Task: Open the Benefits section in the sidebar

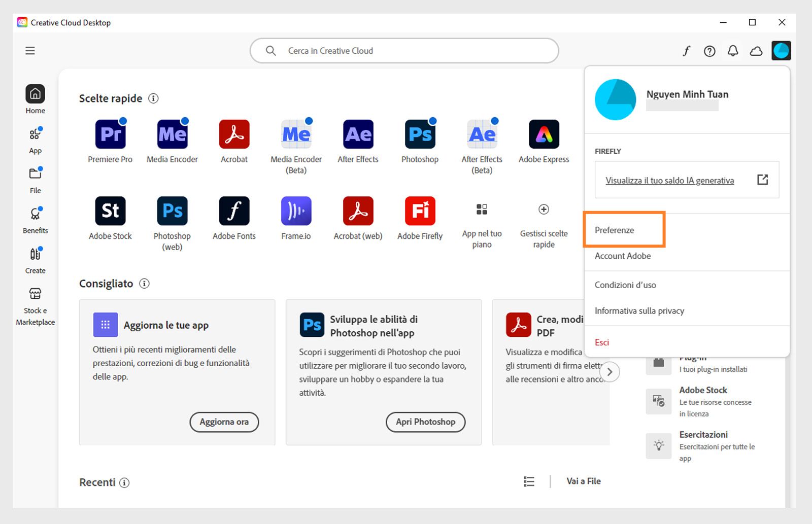Action: (35, 217)
